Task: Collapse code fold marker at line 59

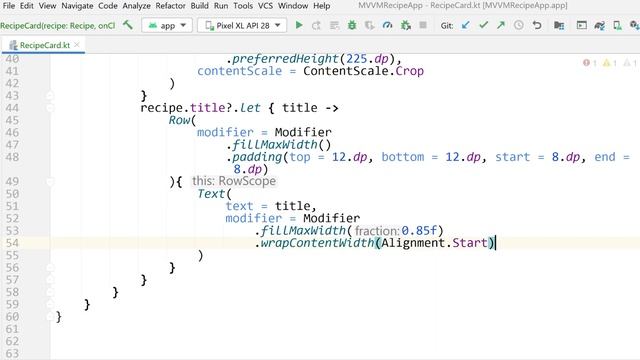Action: [x=50, y=304]
